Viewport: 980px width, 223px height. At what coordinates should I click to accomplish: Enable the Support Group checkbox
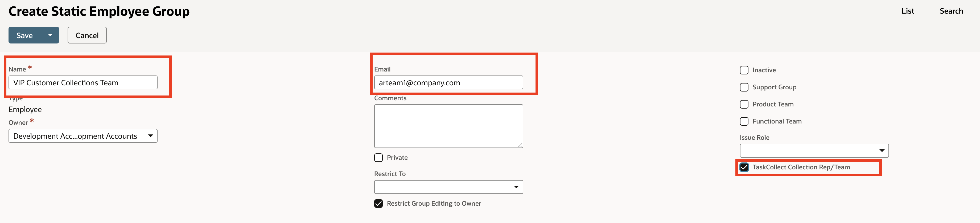pos(744,87)
